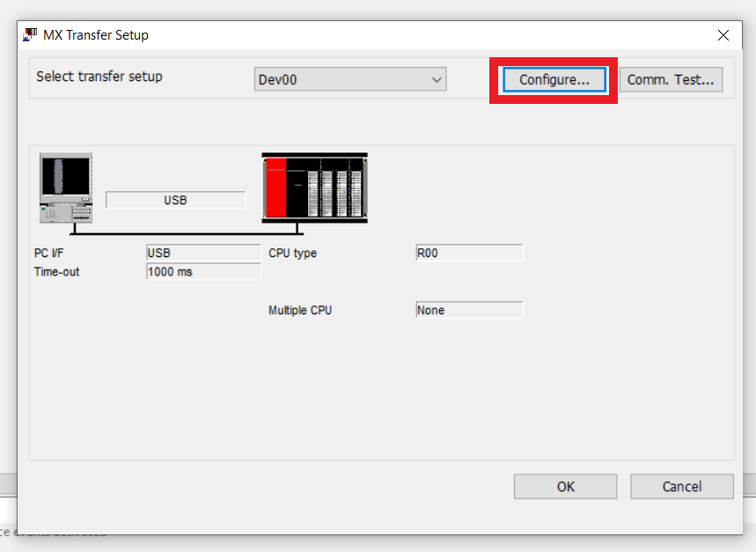Click the Time-out field showing 1000 ms
Viewport: 756px width, 552px height.
point(203,272)
